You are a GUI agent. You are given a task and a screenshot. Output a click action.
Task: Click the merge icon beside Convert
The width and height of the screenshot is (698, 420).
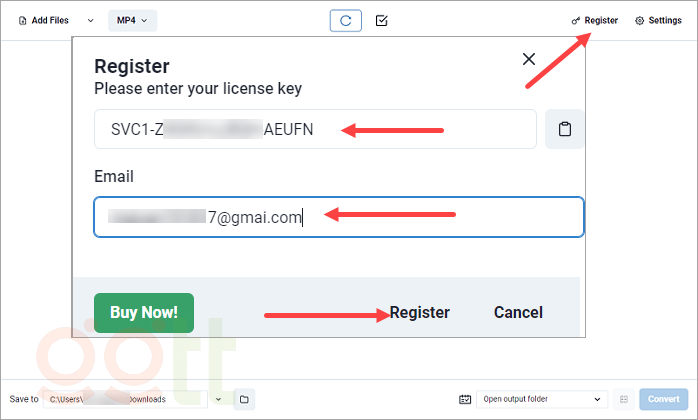[623, 399]
